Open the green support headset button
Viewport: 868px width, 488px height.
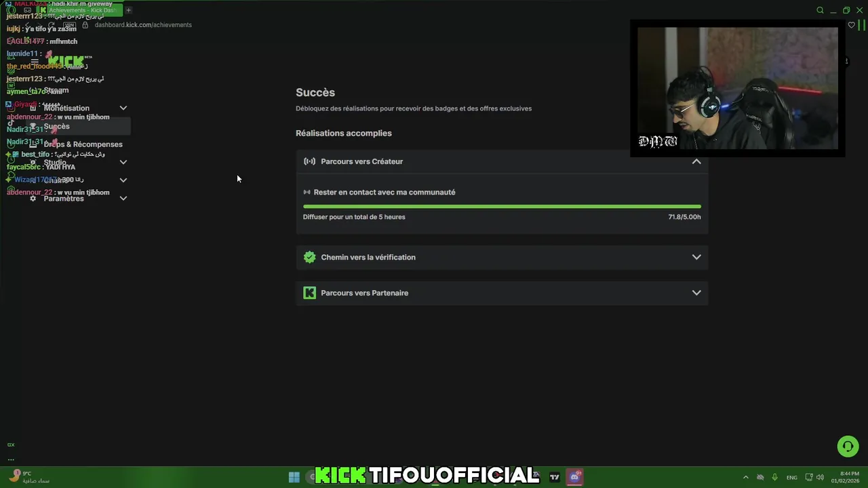point(848,446)
